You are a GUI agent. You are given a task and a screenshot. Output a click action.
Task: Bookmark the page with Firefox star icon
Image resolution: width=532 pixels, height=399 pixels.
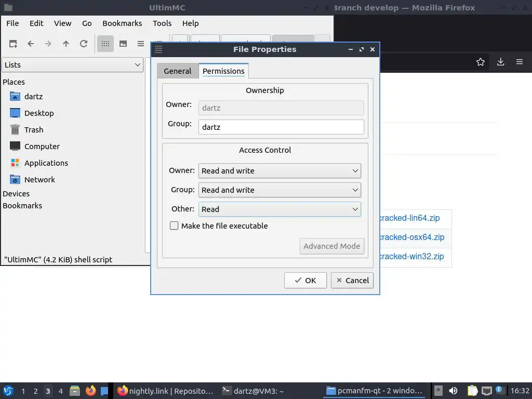pyautogui.click(x=480, y=62)
